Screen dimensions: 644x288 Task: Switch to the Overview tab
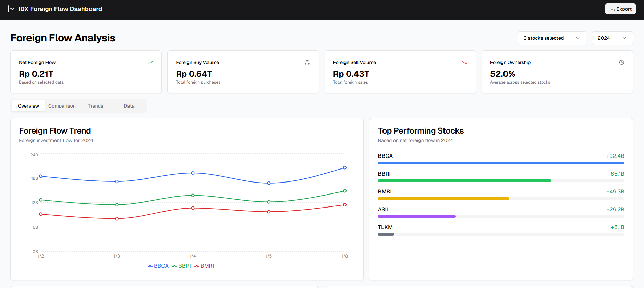pos(28,106)
